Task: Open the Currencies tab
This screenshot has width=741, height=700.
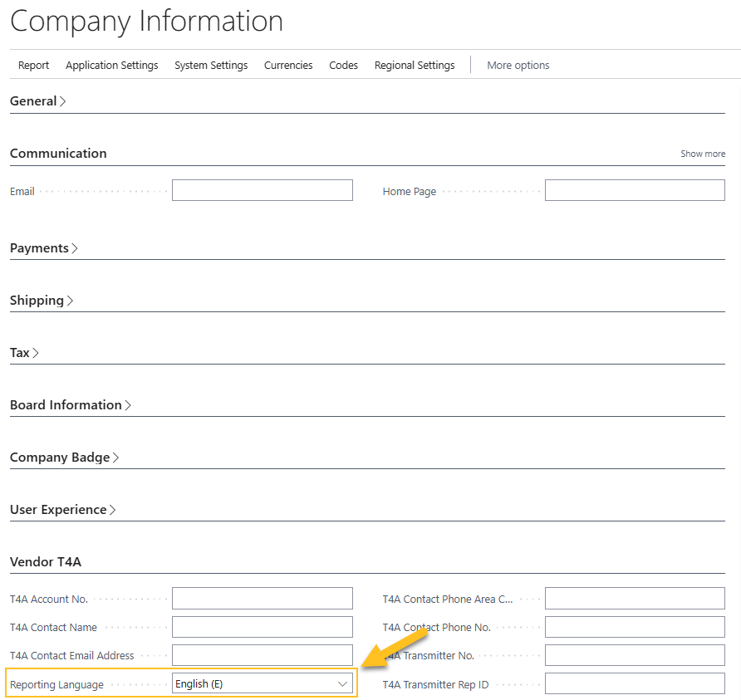Action: tap(288, 65)
